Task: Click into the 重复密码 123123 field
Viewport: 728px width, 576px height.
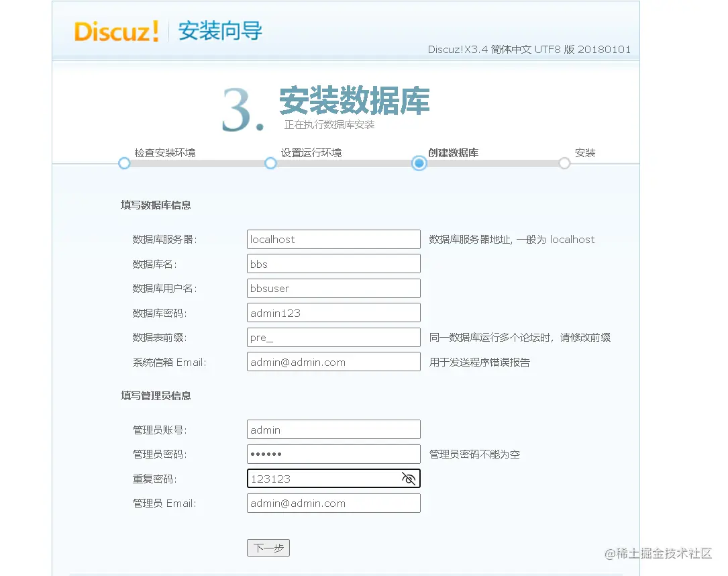Action: [333, 479]
